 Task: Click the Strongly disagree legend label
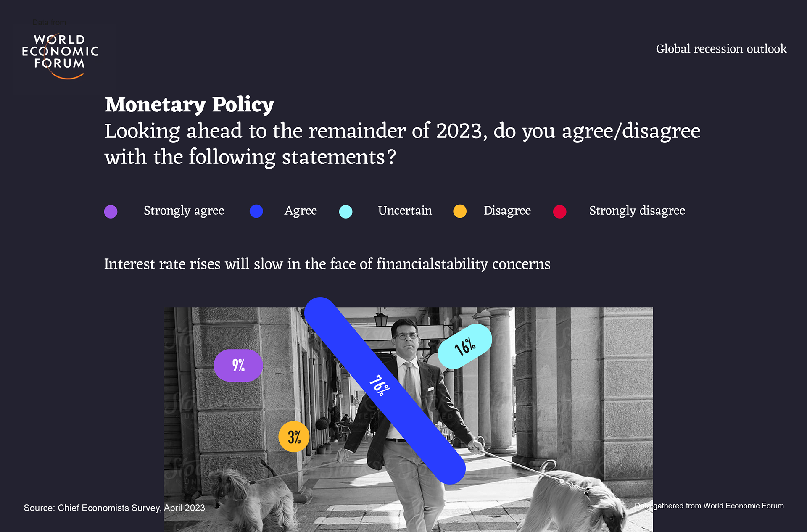pyautogui.click(x=637, y=211)
